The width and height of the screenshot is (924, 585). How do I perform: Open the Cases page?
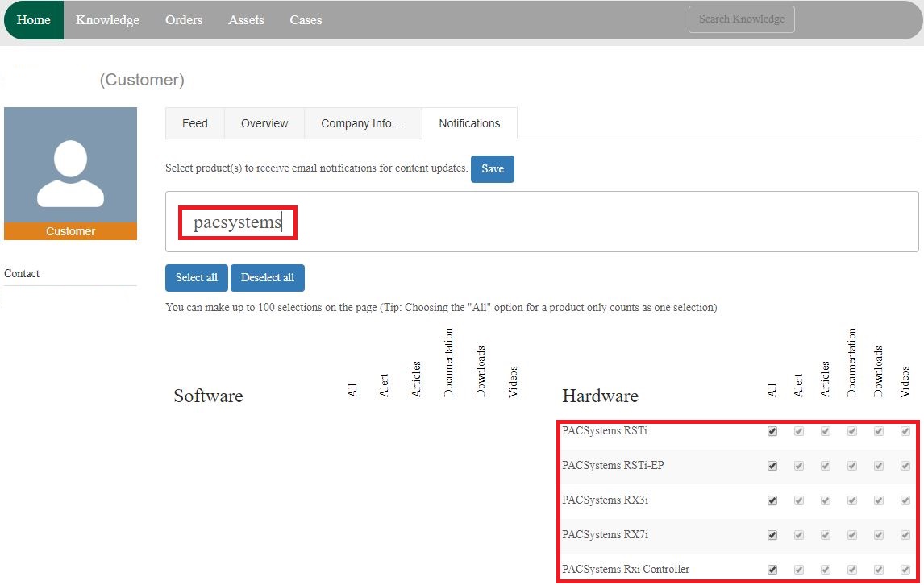click(x=306, y=20)
